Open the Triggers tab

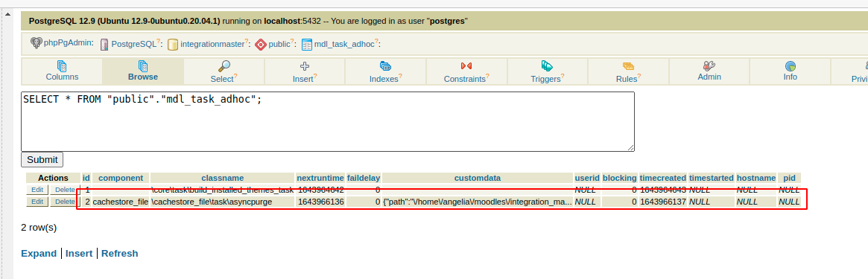[x=547, y=71]
